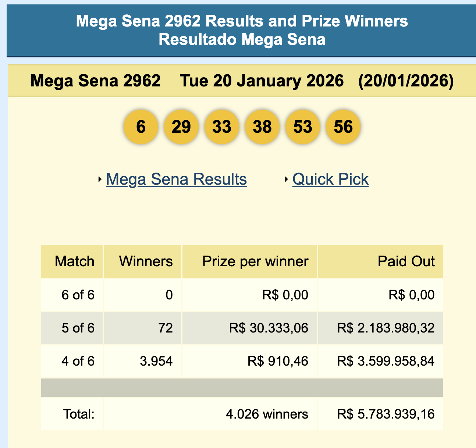Click the number 33 ball

(222, 127)
